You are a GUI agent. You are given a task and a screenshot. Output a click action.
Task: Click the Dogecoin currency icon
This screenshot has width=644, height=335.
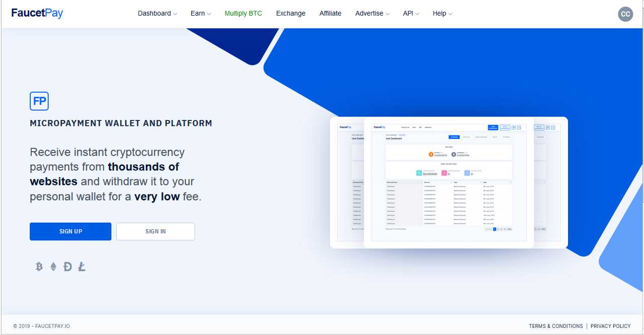point(67,266)
